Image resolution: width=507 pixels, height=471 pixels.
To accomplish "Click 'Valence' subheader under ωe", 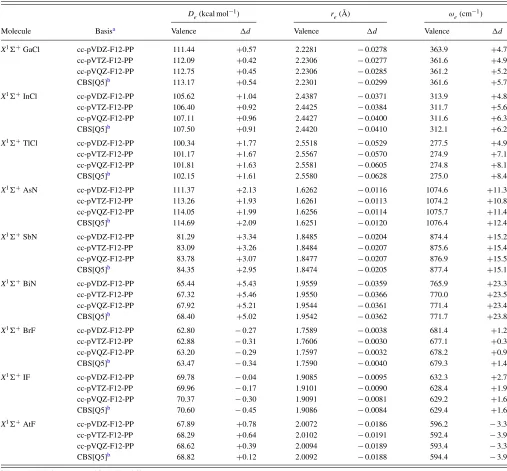I will 437,31.
